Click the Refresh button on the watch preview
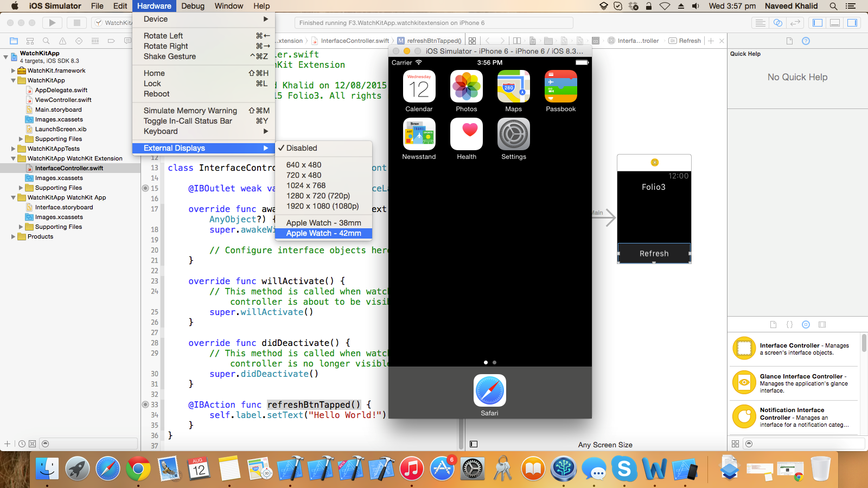This screenshot has height=488, width=868. point(654,253)
